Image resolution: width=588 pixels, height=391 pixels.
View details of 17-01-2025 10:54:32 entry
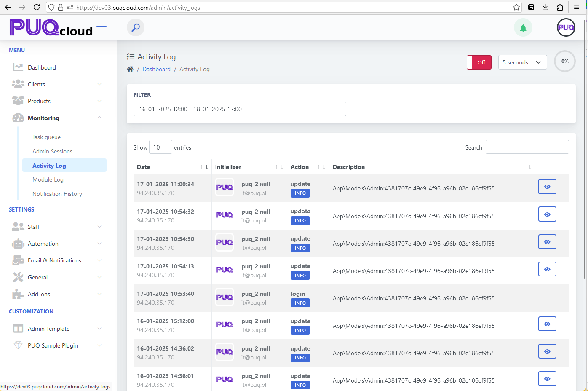click(x=547, y=214)
